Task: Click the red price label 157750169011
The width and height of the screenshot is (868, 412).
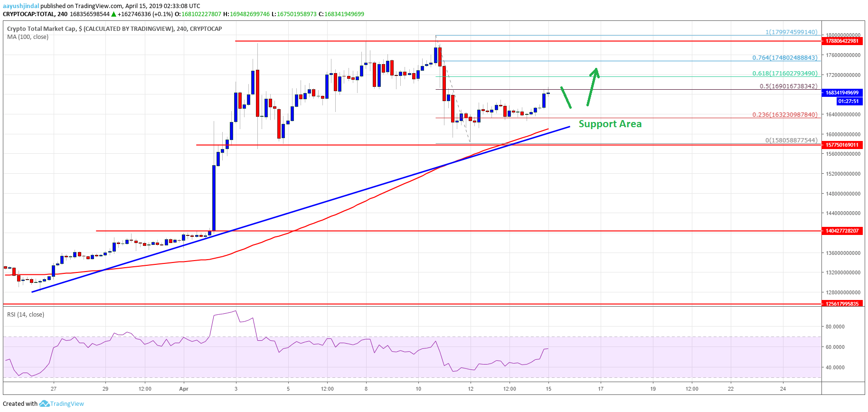Action: click(x=842, y=145)
